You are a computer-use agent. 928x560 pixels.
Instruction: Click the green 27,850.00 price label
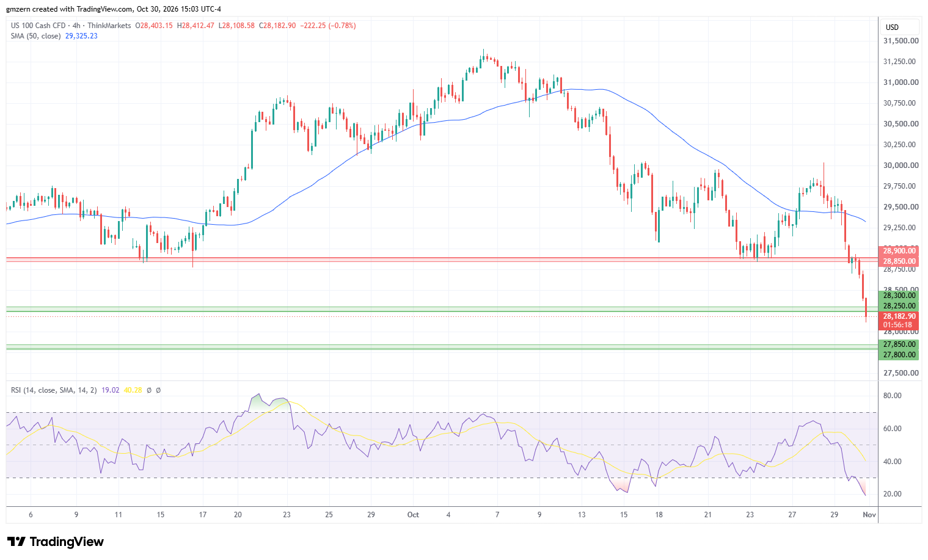pyautogui.click(x=899, y=344)
